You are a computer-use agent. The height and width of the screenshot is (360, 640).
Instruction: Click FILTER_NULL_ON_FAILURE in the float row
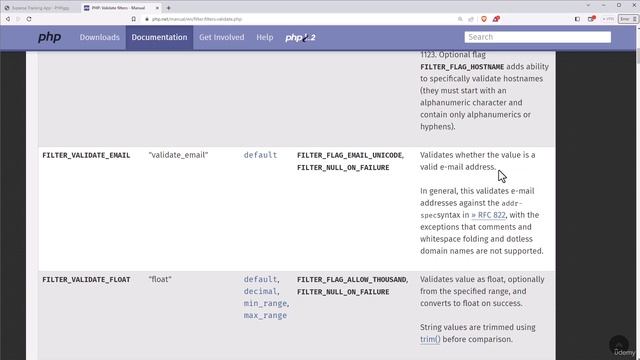[343, 292]
